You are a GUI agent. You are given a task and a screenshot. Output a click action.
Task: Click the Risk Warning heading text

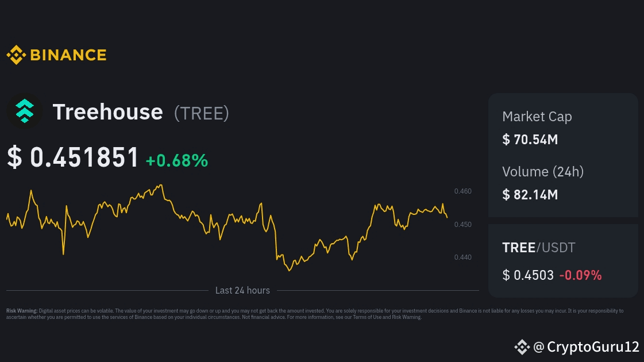(22, 311)
